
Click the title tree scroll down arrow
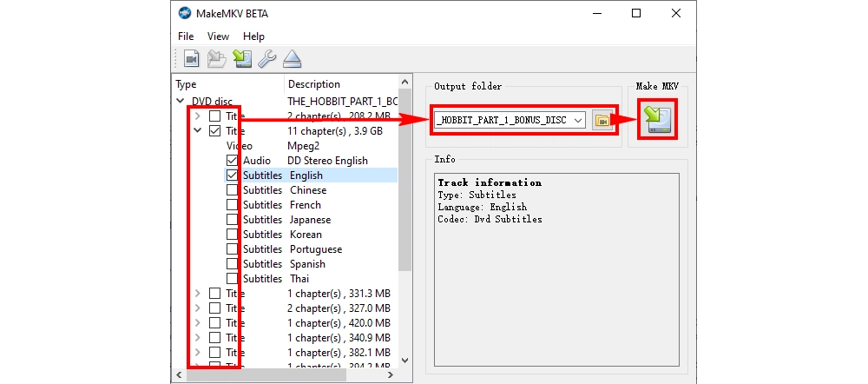404,361
